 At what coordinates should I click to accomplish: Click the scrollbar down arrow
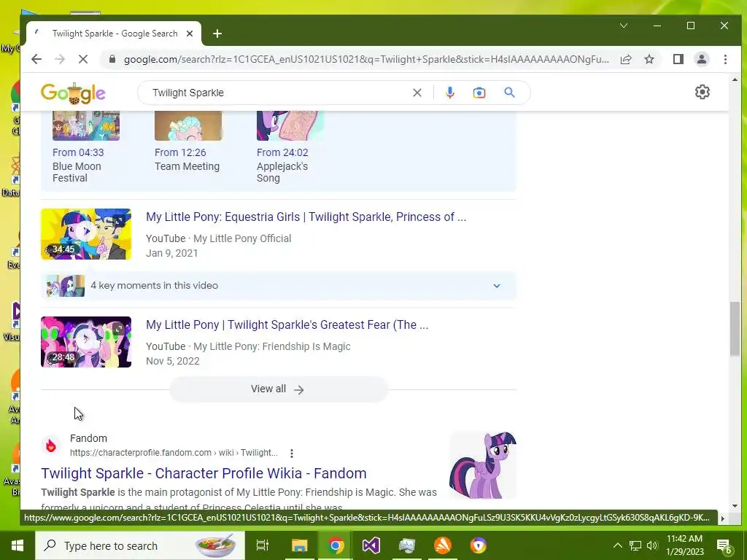(x=735, y=506)
